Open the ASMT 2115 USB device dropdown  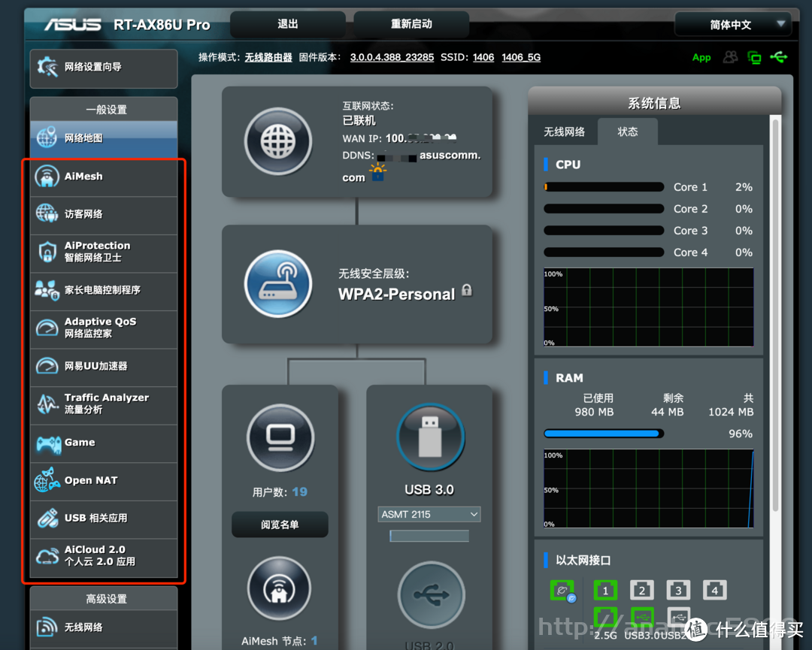429,515
